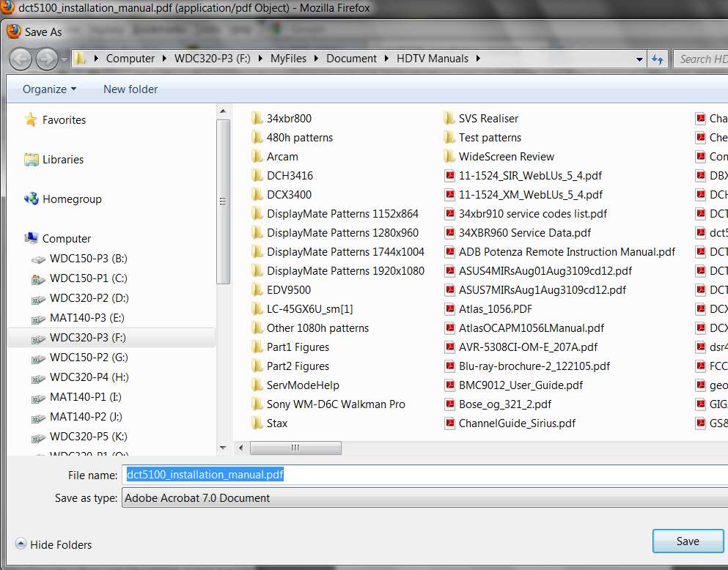Click HDTV Manuals in breadcrumb path
This screenshot has height=570, width=728.
point(433,59)
